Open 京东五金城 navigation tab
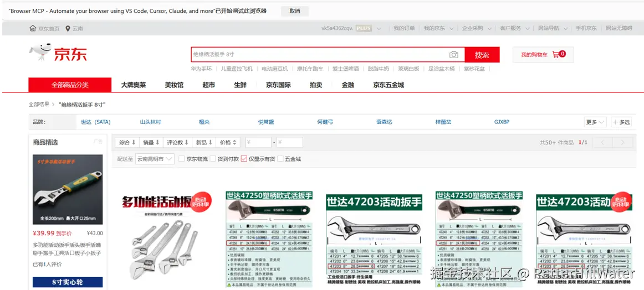The height and width of the screenshot is (290, 644). [x=389, y=85]
